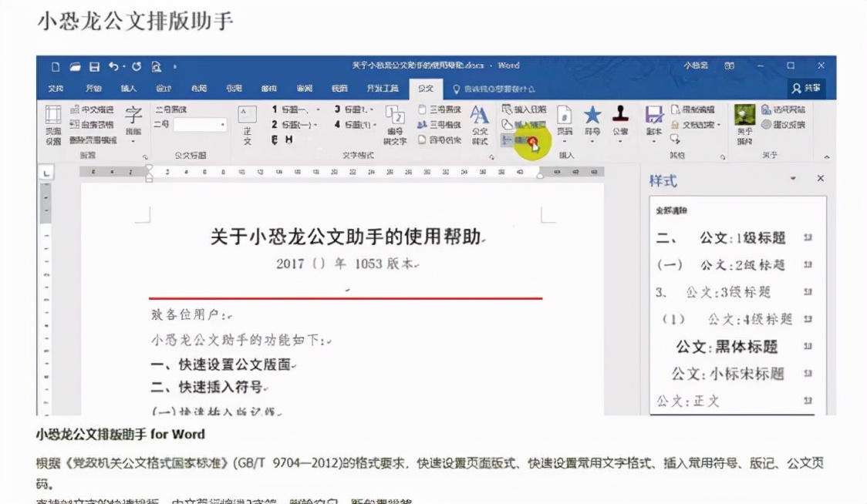
Task: Open the 字 grid dropdown button
Action: point(133,125)
